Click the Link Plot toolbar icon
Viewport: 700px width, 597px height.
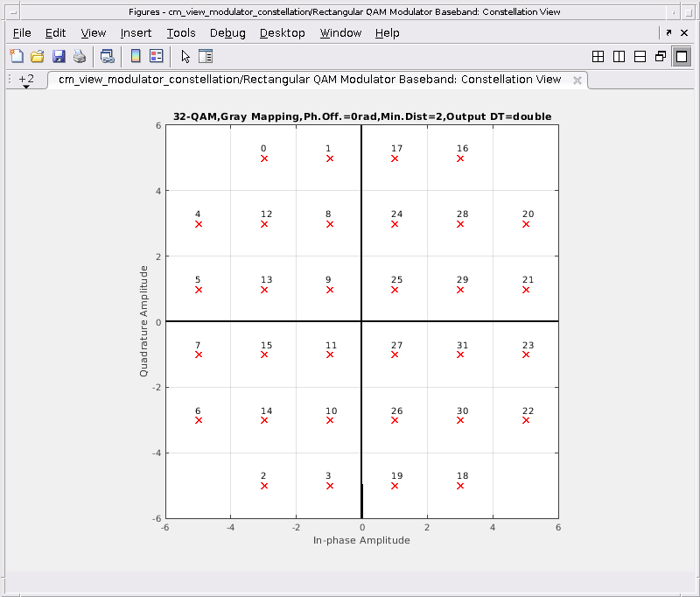tap(107, 56)
